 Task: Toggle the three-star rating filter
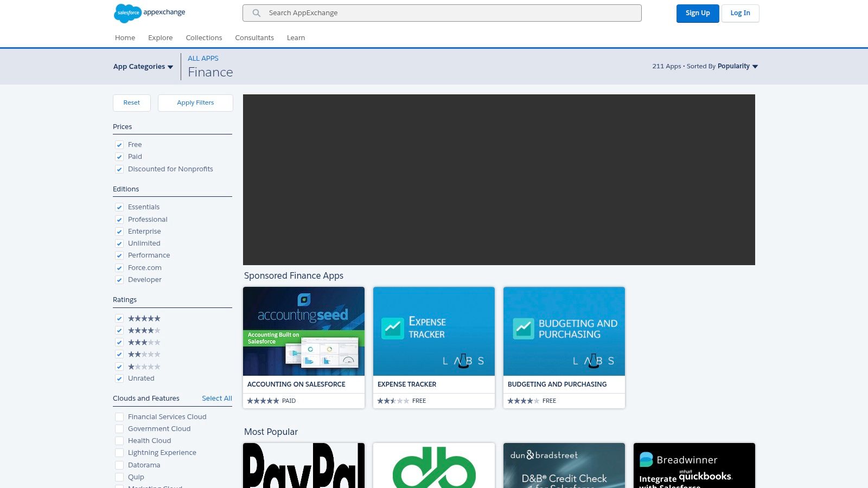click(119, 342)
